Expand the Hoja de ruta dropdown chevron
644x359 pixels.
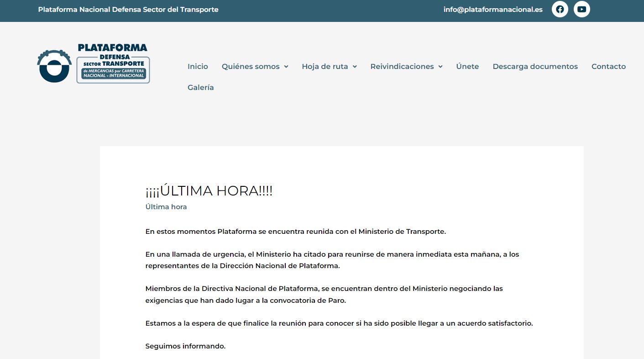pyautogui.click(x=355, y=67)
